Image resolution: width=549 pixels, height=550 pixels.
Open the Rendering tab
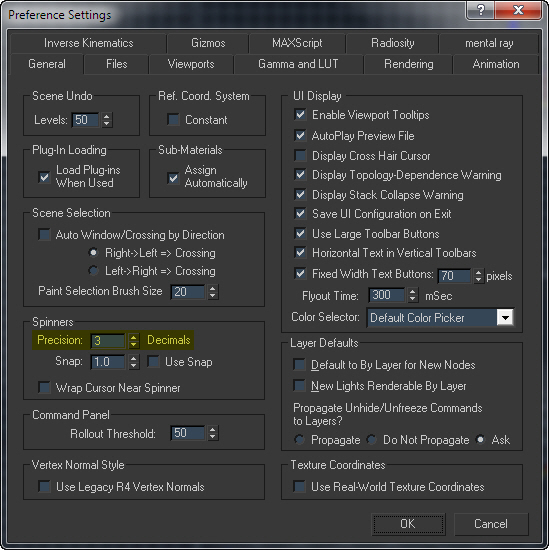click(x=408, y=64)
